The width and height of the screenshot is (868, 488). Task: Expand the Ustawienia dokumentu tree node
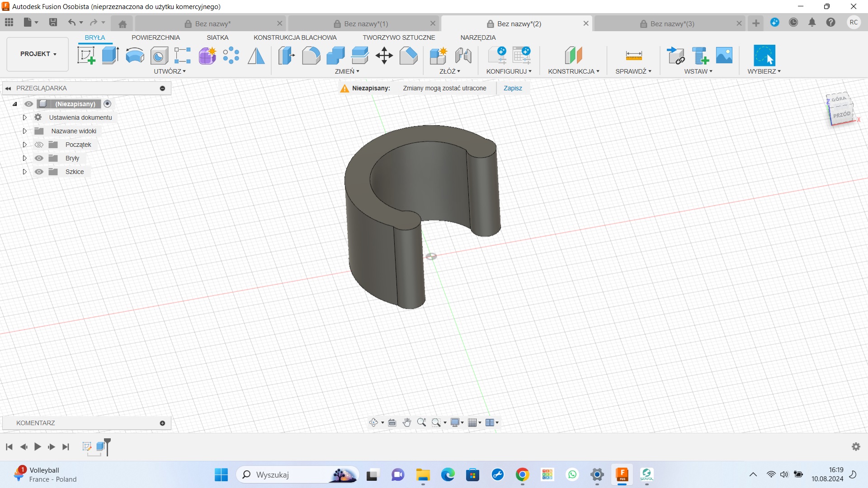(x=25, y=117)
